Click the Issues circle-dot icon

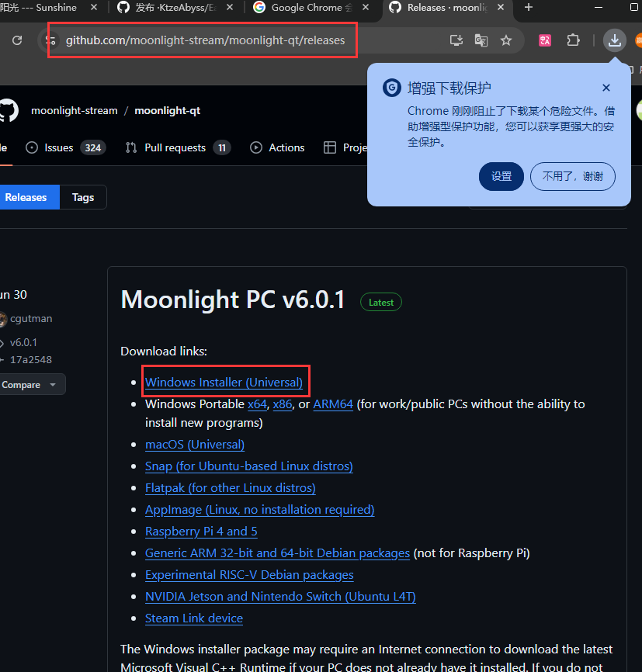31,148
